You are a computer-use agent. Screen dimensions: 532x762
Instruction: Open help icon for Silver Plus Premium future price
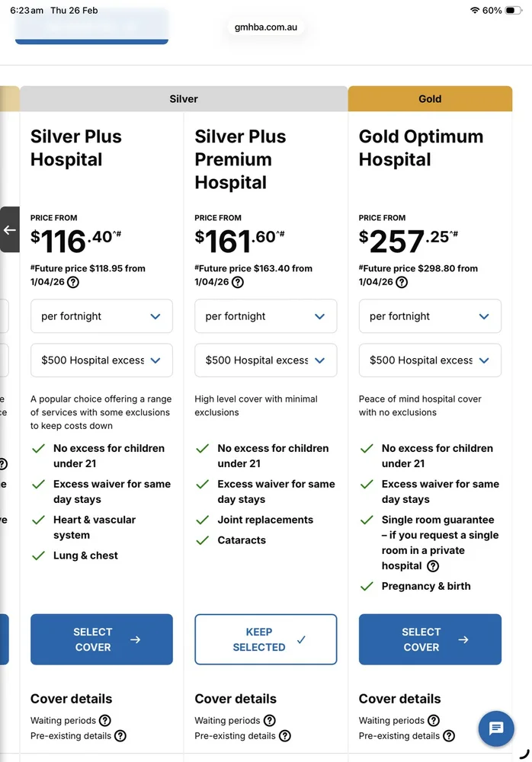(238, 282)
